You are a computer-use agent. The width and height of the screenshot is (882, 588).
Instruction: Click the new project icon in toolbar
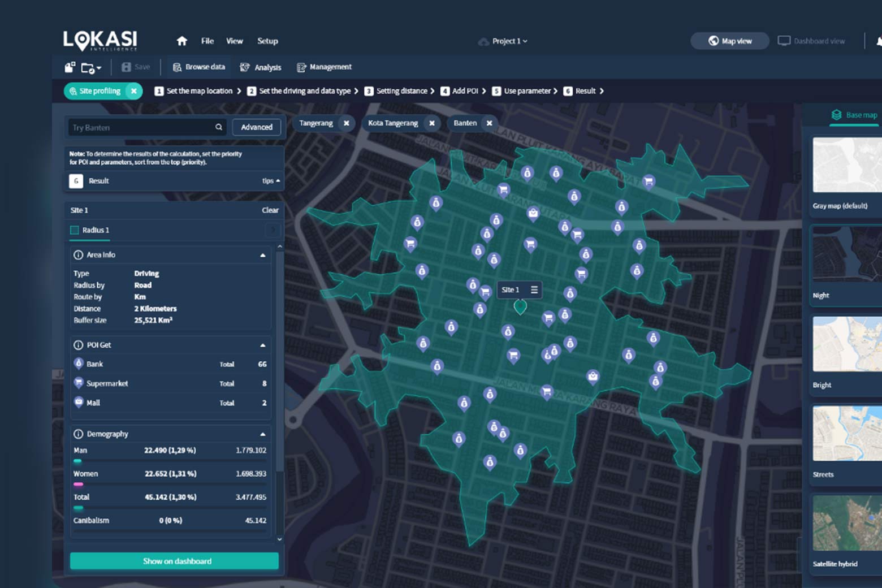tap(70, 67)
